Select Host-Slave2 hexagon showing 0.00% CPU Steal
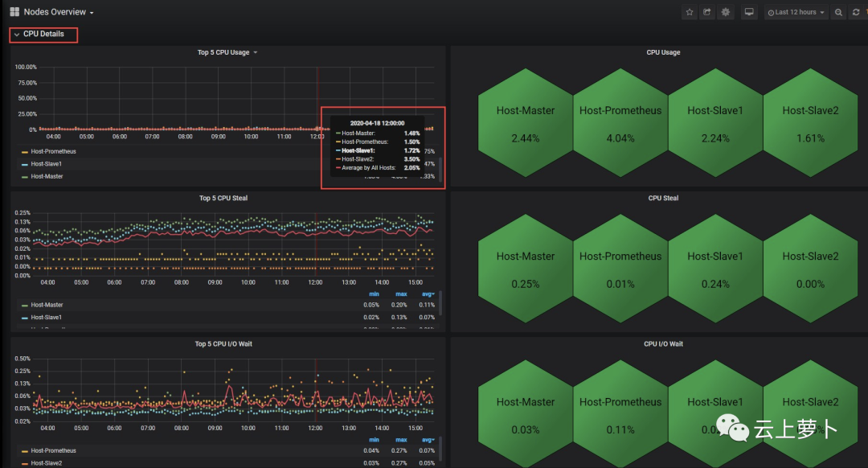868x468 pixels. click(810, 269)
